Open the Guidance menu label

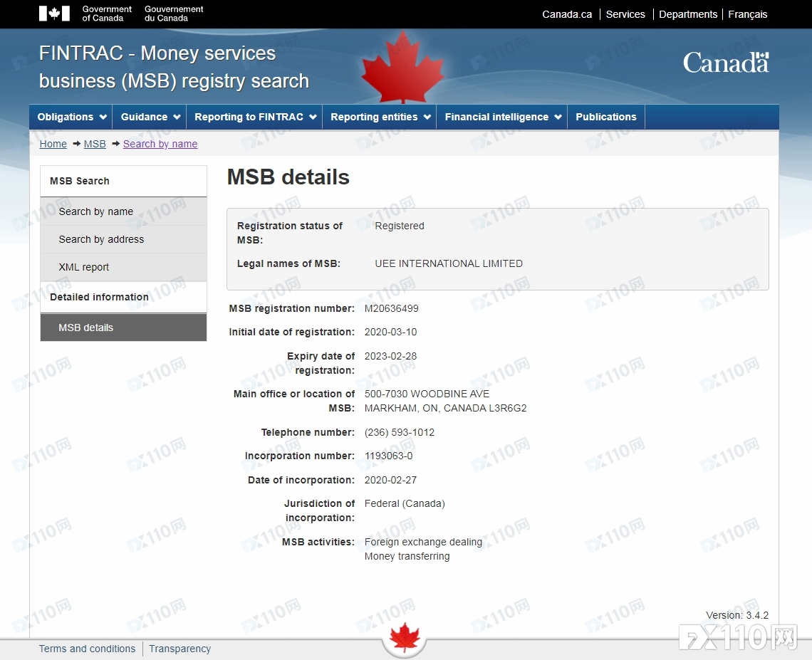tap(144, 117)
